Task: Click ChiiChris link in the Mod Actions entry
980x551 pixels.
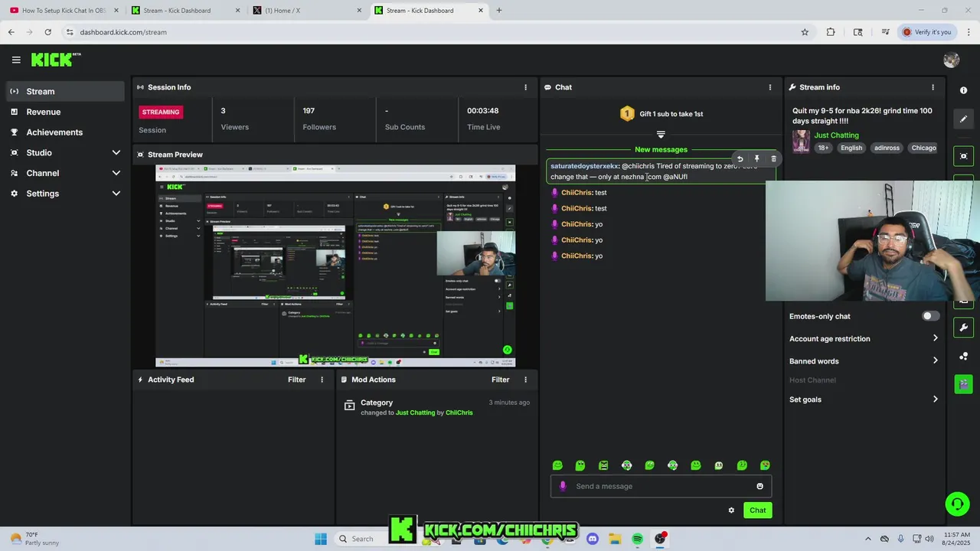Action: [459, 412]
